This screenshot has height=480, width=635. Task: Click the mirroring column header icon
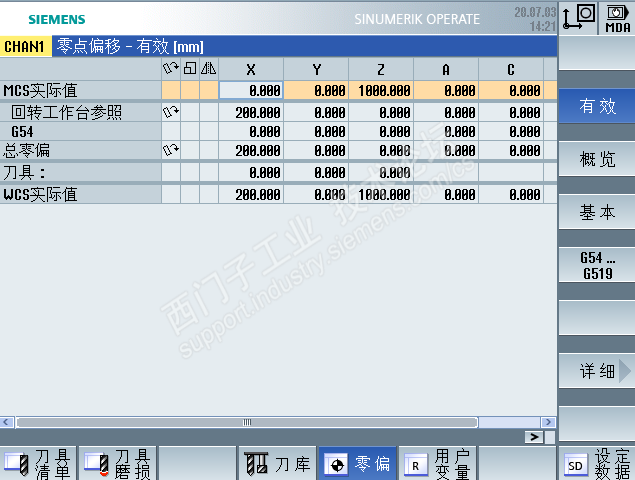(209, 68)
